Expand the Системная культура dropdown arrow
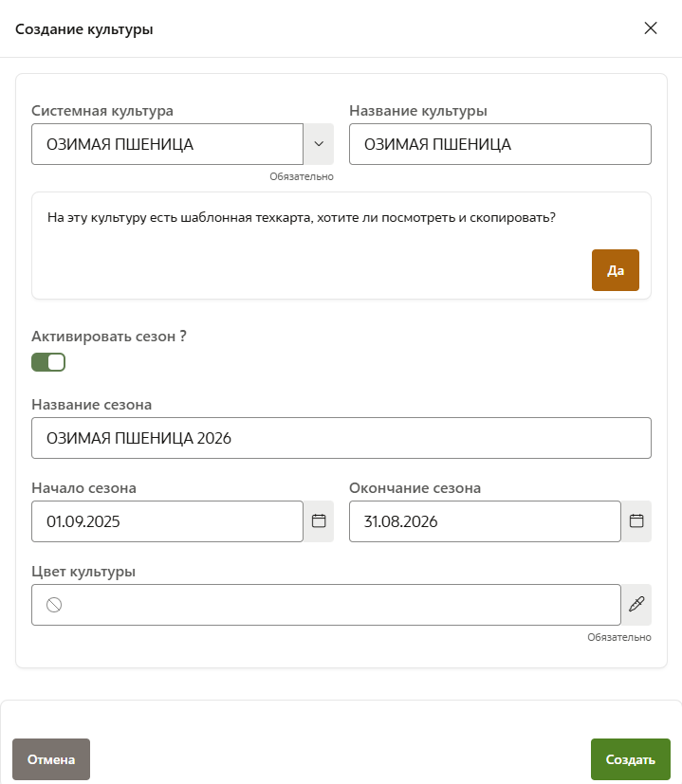682x784 pixels. tap(318, 144)
